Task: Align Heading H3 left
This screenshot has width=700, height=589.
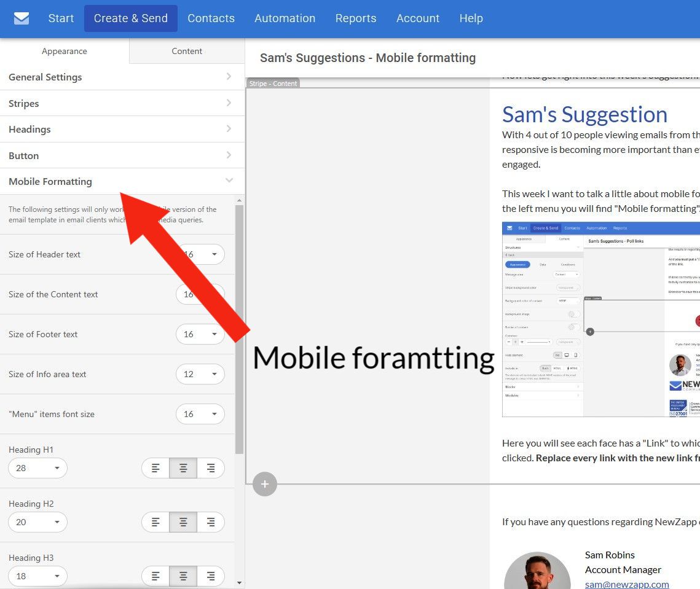Action: pyautogui.click(x=156, y=576)
